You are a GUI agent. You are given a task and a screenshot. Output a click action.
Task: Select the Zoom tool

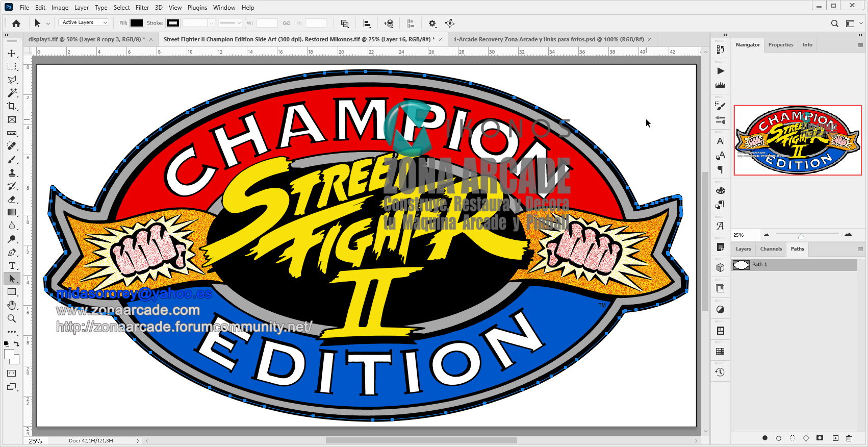[12, 318]
